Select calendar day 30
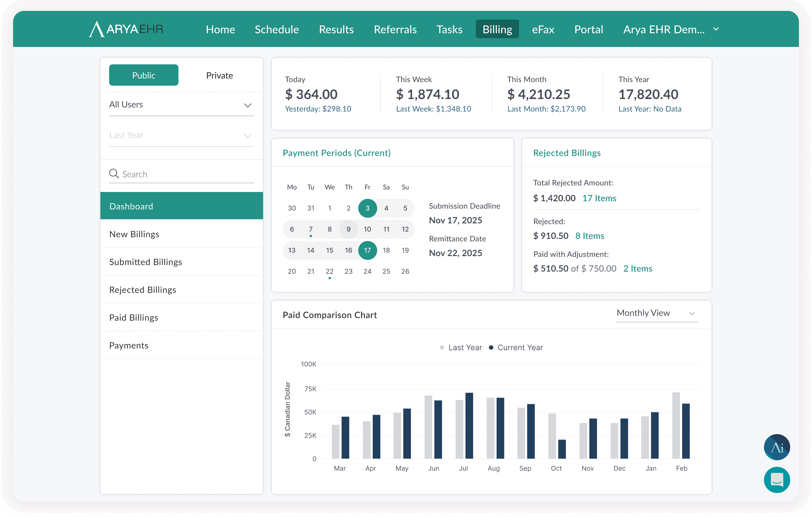This screenshot has height=517, width=812. click(292, 208)
